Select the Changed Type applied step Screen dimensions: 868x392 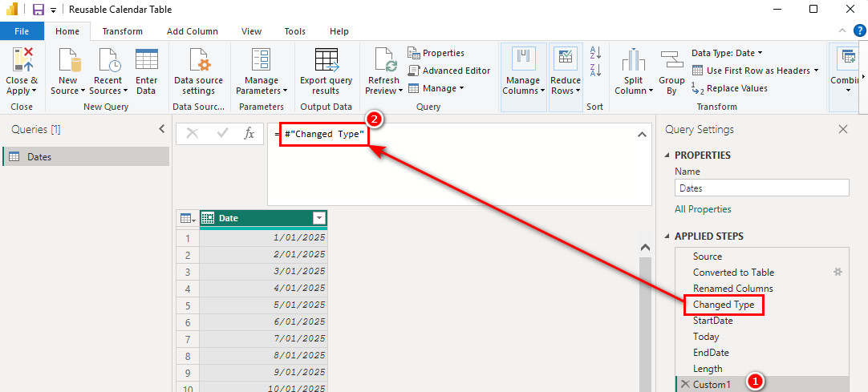click(x=723, y=305)
